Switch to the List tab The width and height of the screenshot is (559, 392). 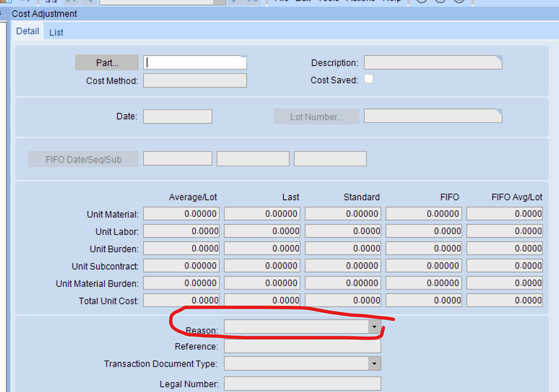(x=56, y=32)
